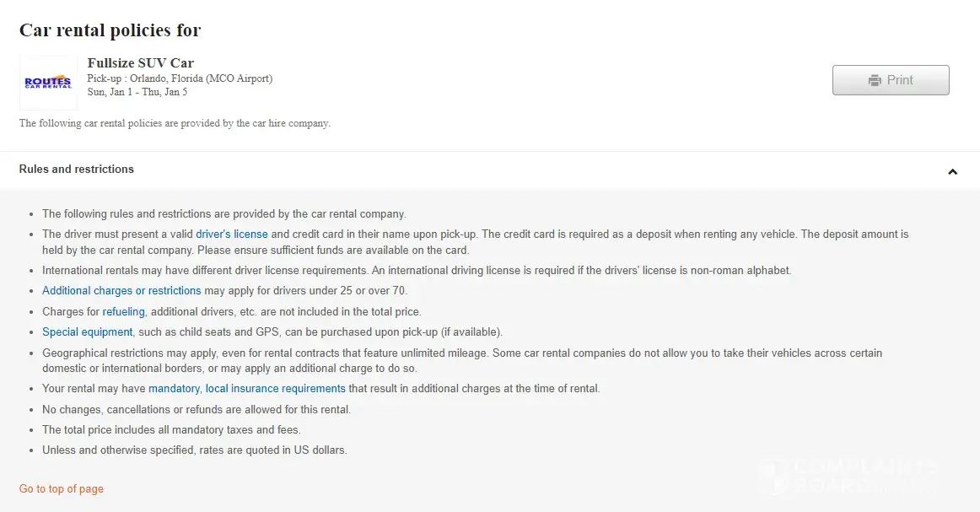Viewport: 980px width, 512px height.
Task: Click the rates quoted in US dollars line
Action: coord(195,450)
